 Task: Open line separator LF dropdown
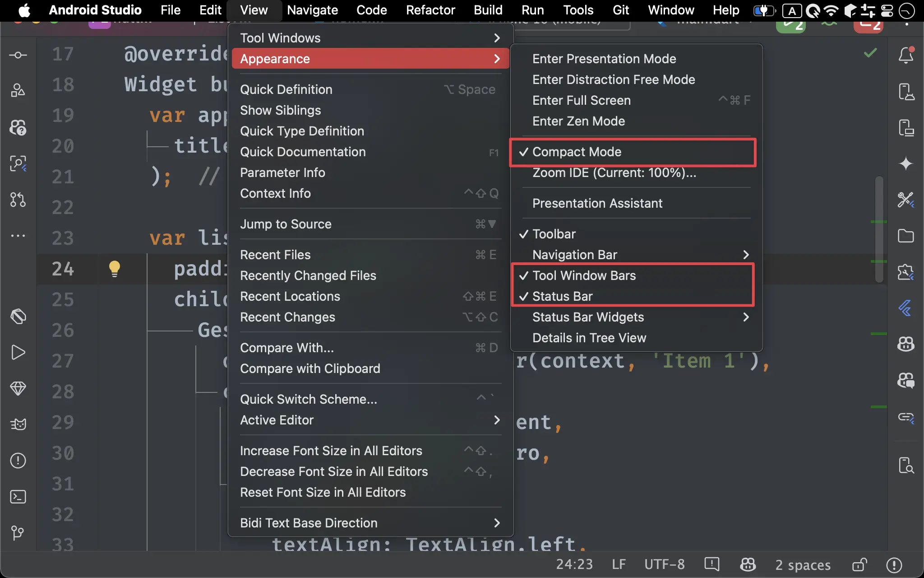click(x=619, y=564)
